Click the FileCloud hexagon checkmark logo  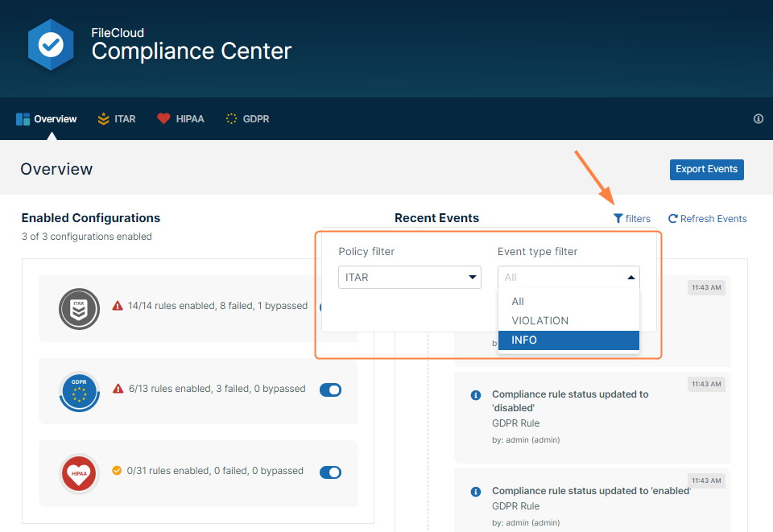pyautogui.click(x=51, y=45)
